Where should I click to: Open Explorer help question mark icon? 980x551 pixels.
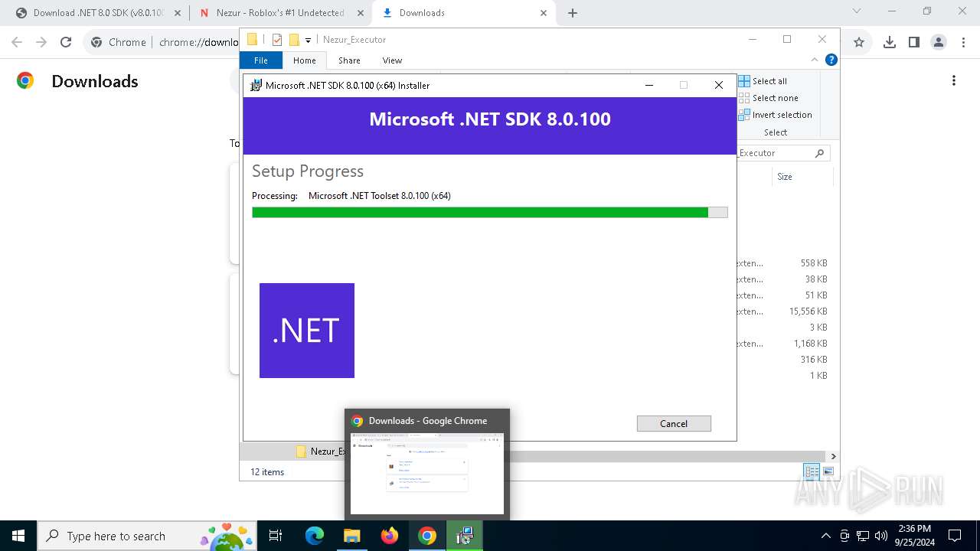click(x=831, y=60)
